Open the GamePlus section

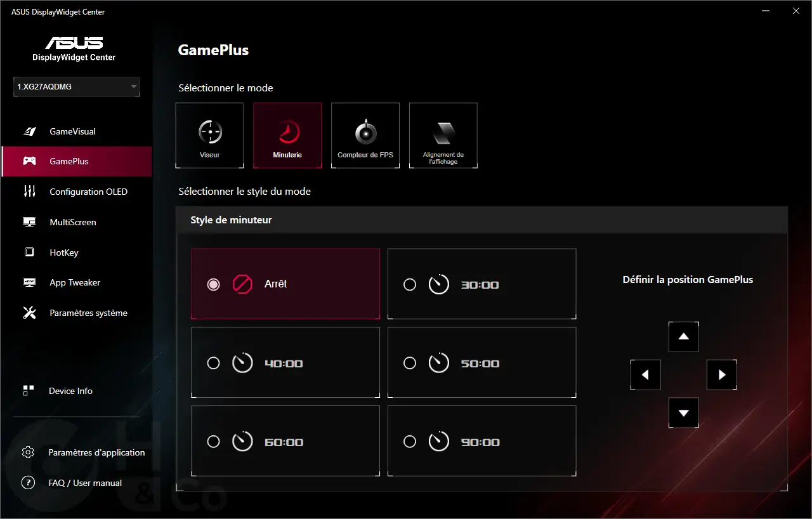pyautogui.click(x=77, y=161)
